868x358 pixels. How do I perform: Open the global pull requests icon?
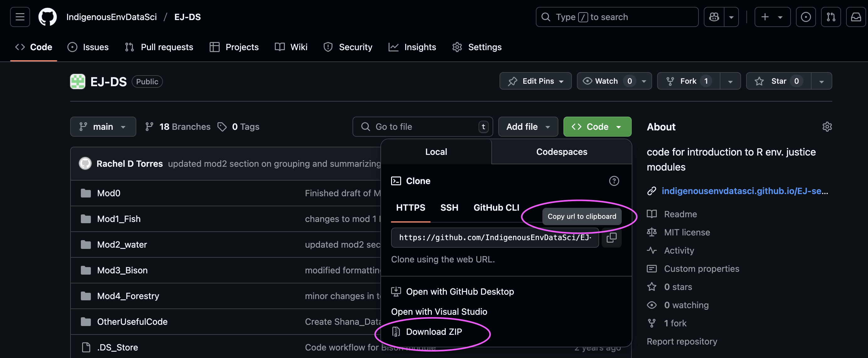(831, 17)
